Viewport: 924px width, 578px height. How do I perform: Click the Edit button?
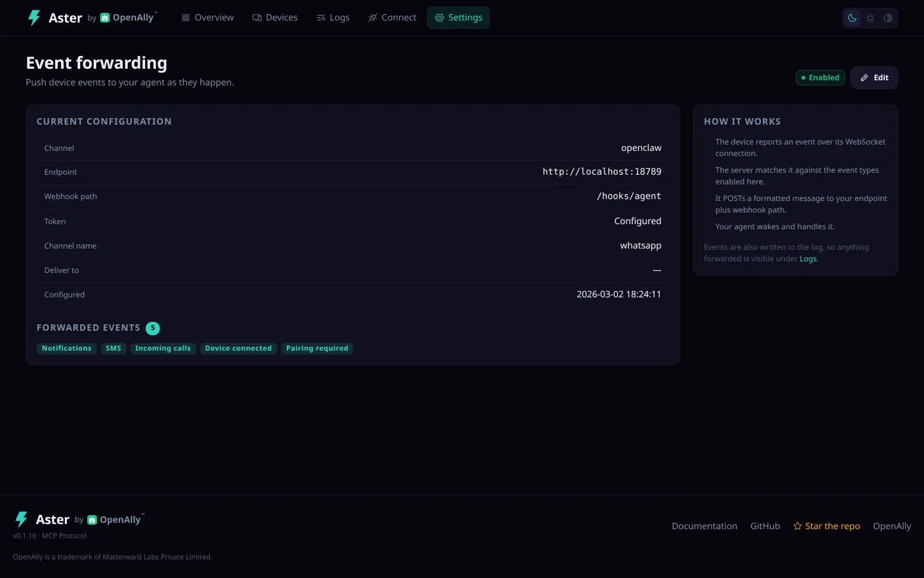click(x=874, y=78)
